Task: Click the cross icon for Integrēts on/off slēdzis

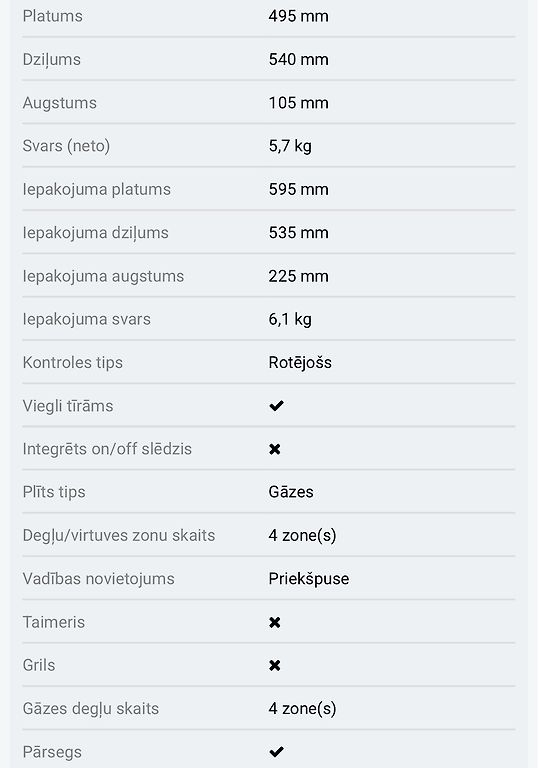Action: (x=275, y=449)
